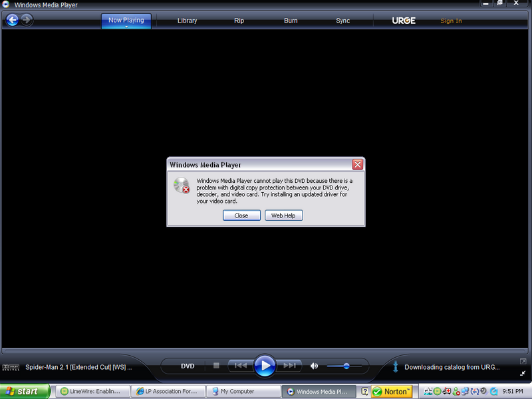This screenshot has width=532, height=399.
Task: Expand the Now Playing tab dropdown arrow
Action: pyautogui.click(x=126, y=27)
